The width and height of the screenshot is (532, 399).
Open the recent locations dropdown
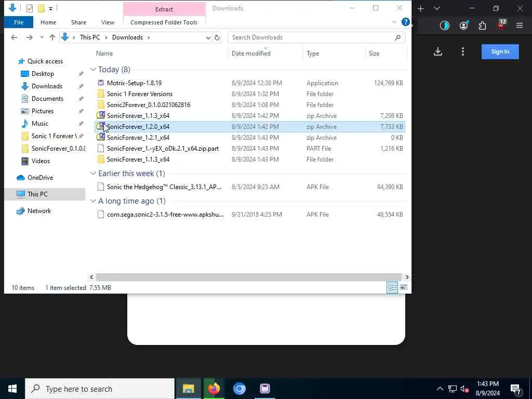tap(42, 37)
